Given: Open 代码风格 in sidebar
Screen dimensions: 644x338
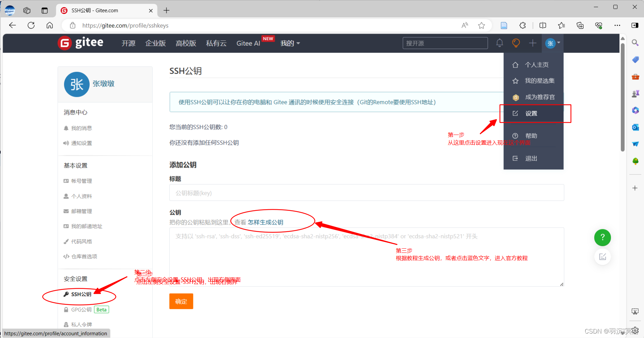Looking at the screenshot, I should [x=78, y=242].
